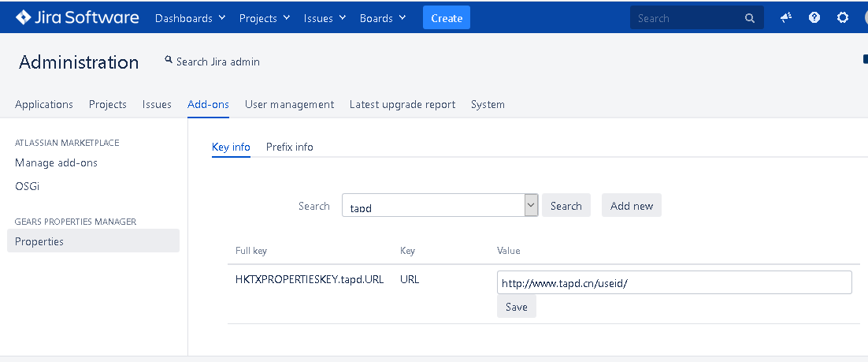Switch to Applications admin tab
The image size is (868, 362).
coord(44,104)
